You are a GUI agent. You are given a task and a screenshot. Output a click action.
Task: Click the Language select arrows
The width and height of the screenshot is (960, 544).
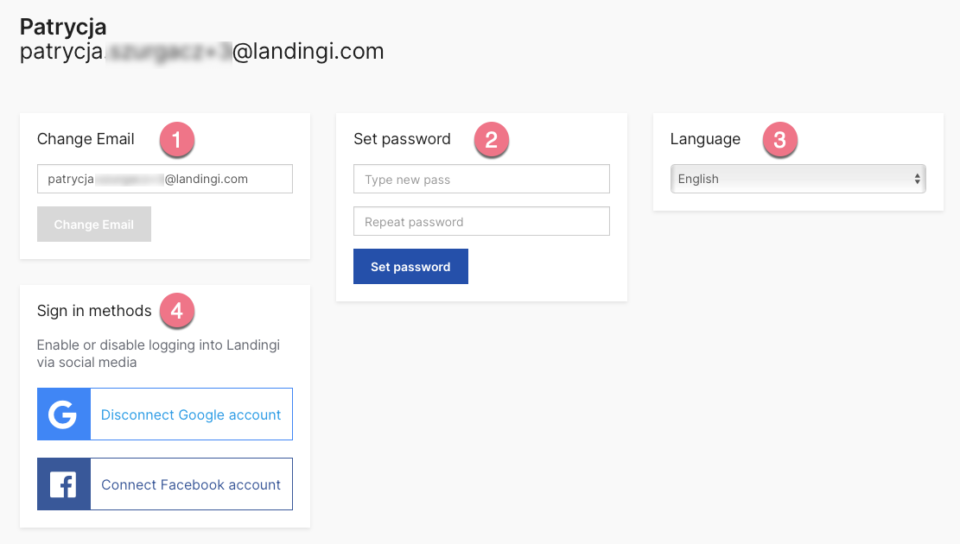point(917,179)
